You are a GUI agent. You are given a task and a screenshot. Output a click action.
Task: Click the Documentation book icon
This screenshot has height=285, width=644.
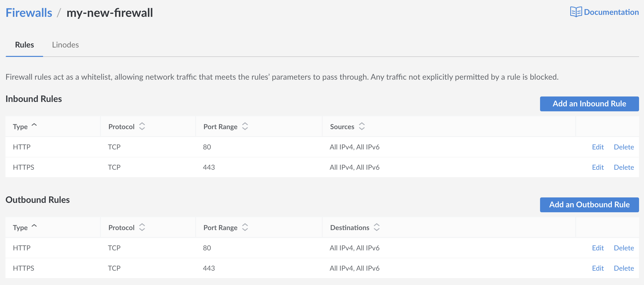pyautogui.click(x=576, y=12)
